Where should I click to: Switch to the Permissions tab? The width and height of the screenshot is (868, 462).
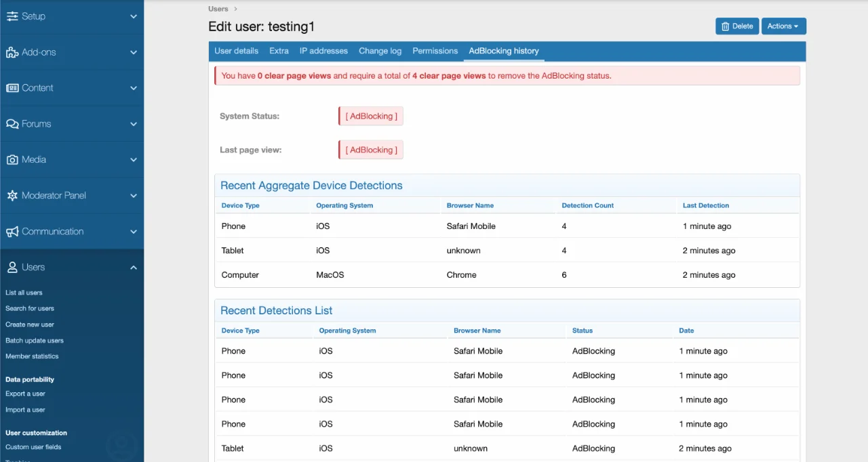point(435,51)
